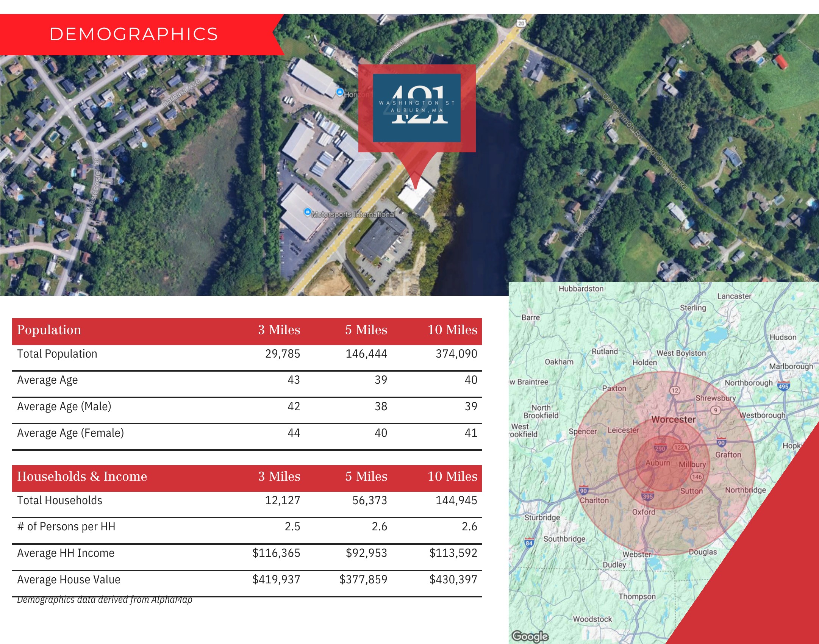
Task: Click the Auburn label on the radius map
Action: [658, 463]
